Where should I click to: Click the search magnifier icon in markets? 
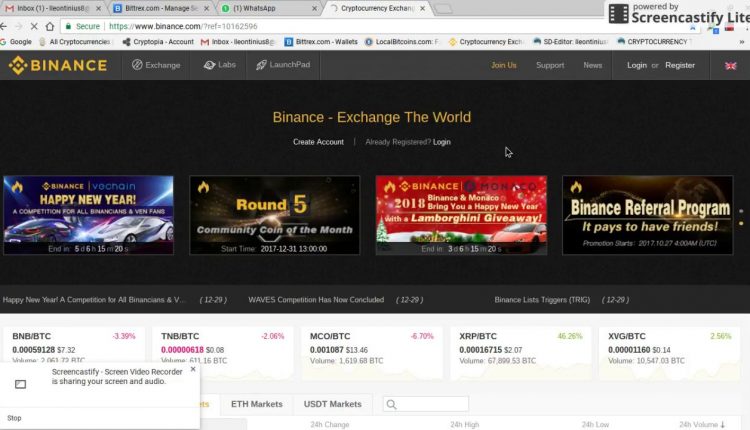click(390, 404)
